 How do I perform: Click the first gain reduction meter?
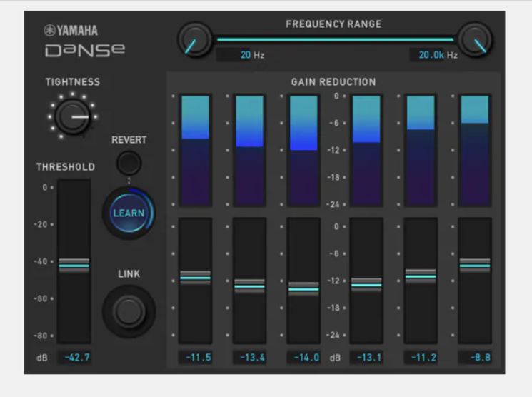195,150
